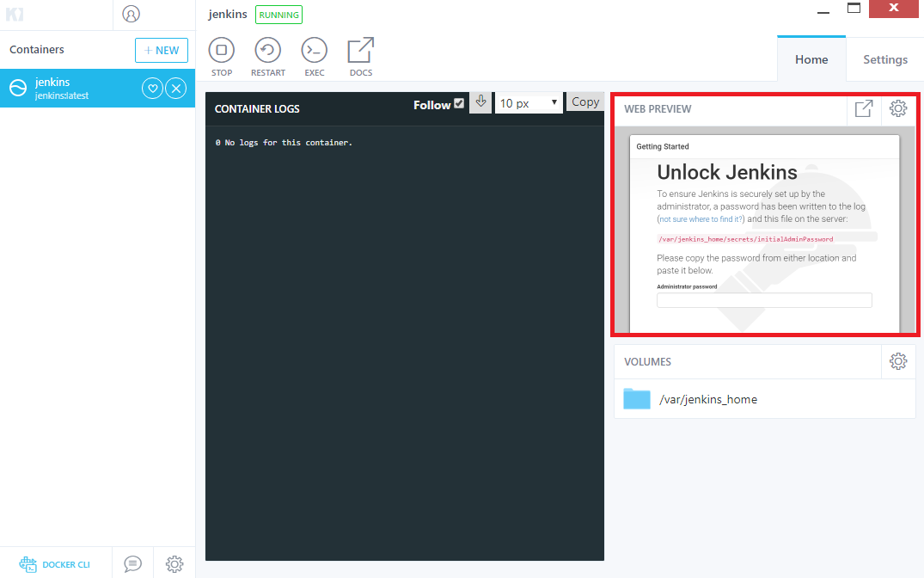Open the feedback chat icon

click(132, 564)
